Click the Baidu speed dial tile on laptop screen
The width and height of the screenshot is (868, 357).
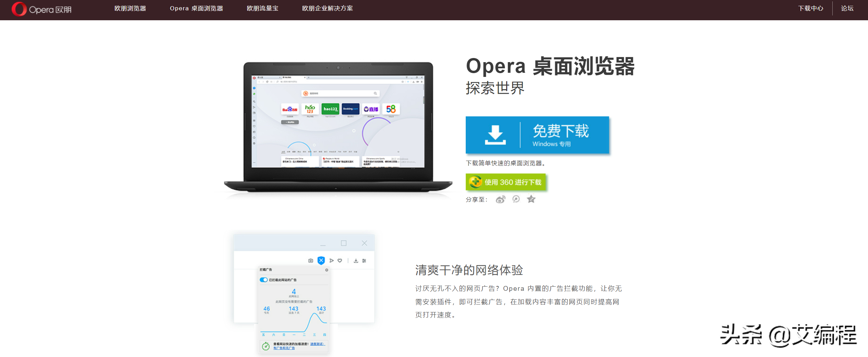pos(290,109)
